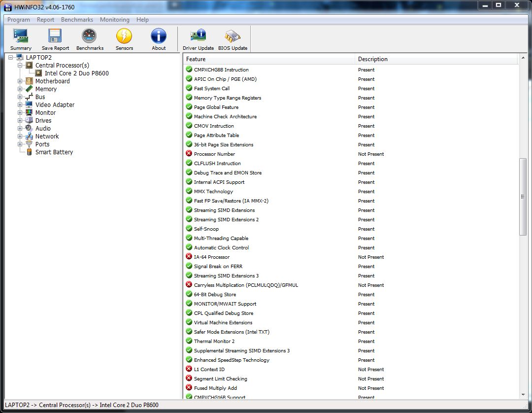
Task: Open the Summary toolbar icon
Action: coord(21,39)
